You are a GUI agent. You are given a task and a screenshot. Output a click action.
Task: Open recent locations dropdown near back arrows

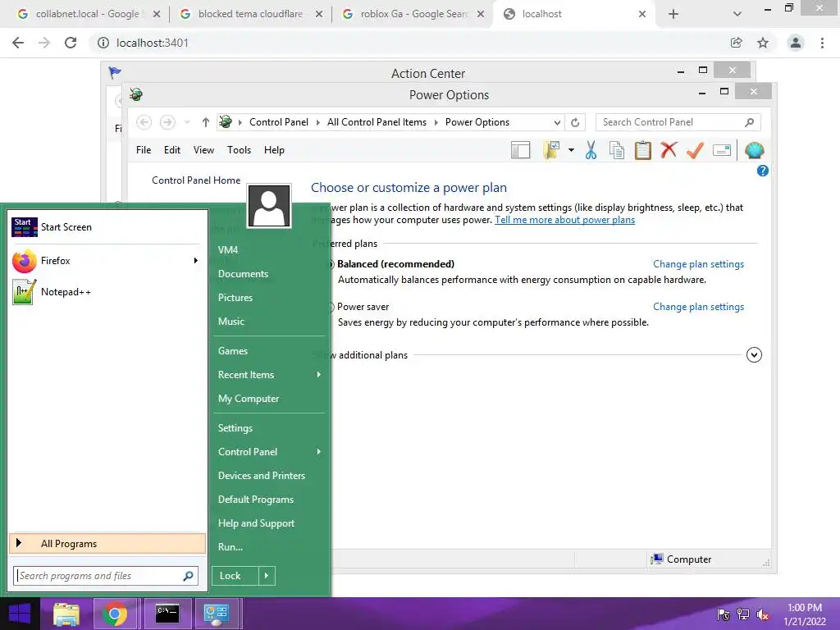(187, 123)
